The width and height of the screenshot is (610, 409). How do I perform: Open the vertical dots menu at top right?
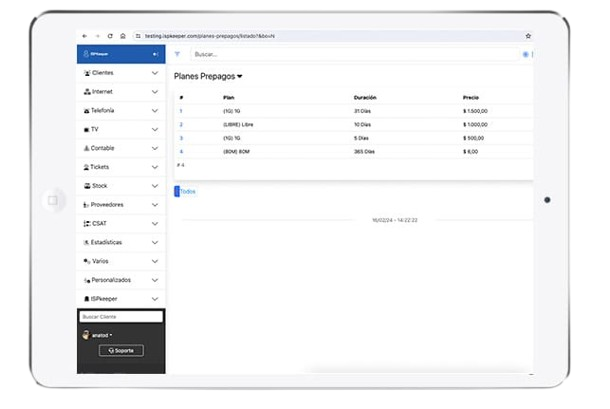tap(532, 54)
